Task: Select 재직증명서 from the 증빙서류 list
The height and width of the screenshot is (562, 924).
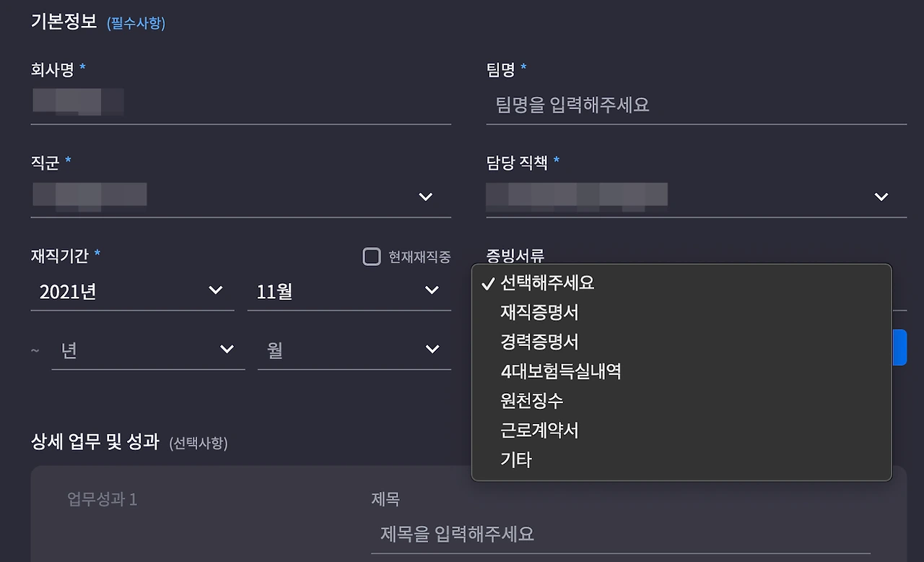Action: point(538,312)
